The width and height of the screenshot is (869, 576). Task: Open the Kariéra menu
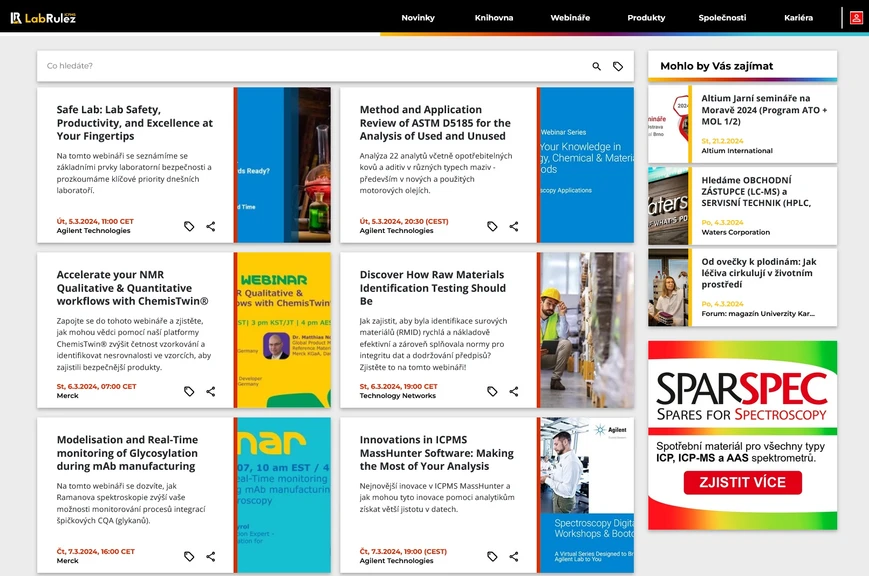point(798,18)
